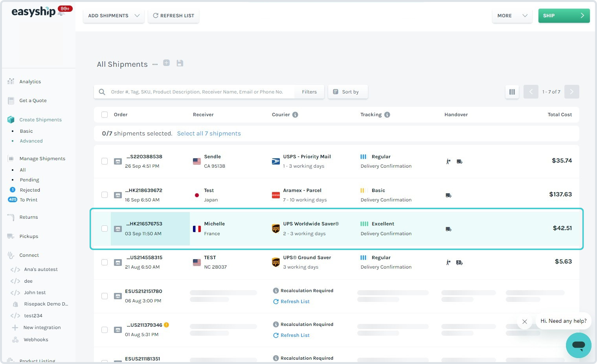Open Pending shipments
This screenshot has height=364, width=597.
tap(29, 180)
